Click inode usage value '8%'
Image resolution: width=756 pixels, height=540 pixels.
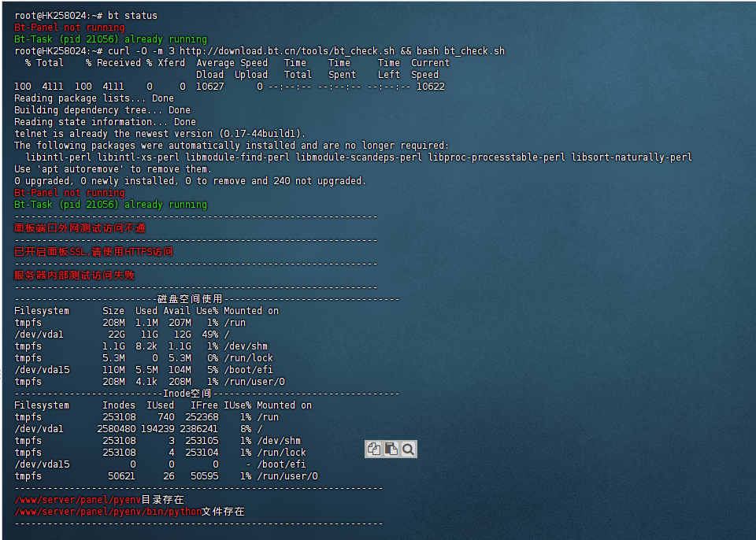click(246, 429)
